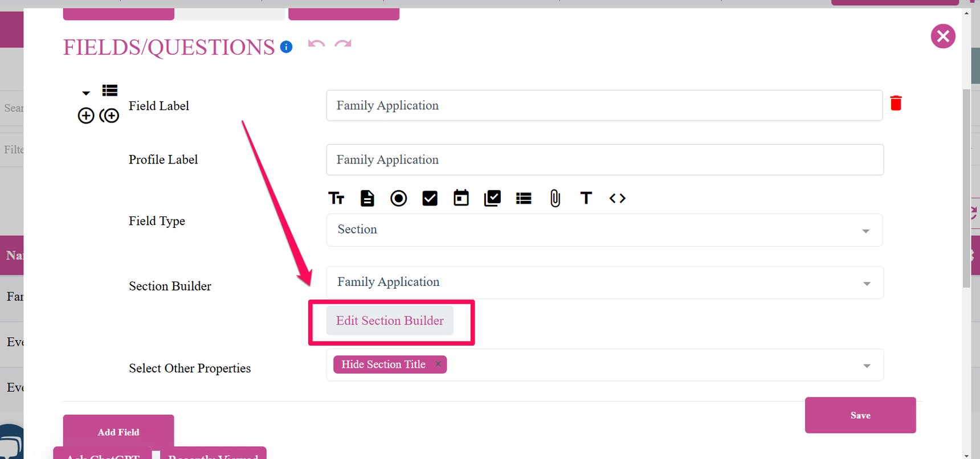The height and width of the screenshot is (459, 980).
Task: Click the info icon beside Fields/Questions
Action: click(287, 47)
